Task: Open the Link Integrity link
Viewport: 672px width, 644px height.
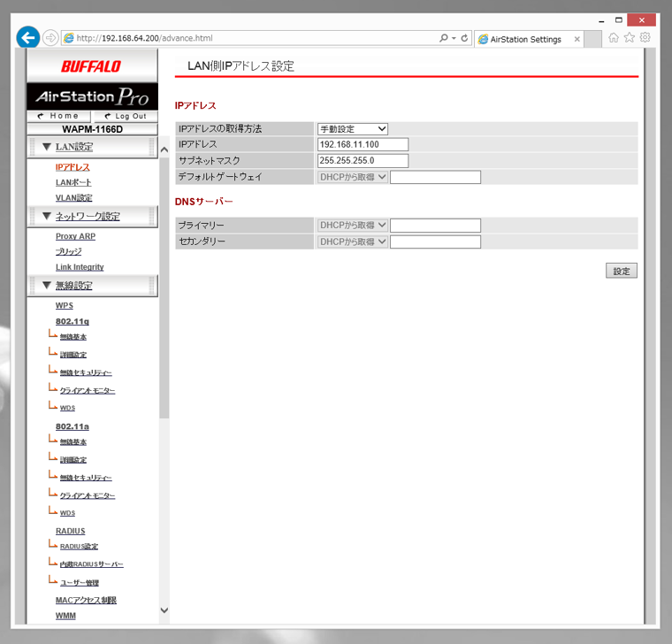Action: (x=80, y=267)
